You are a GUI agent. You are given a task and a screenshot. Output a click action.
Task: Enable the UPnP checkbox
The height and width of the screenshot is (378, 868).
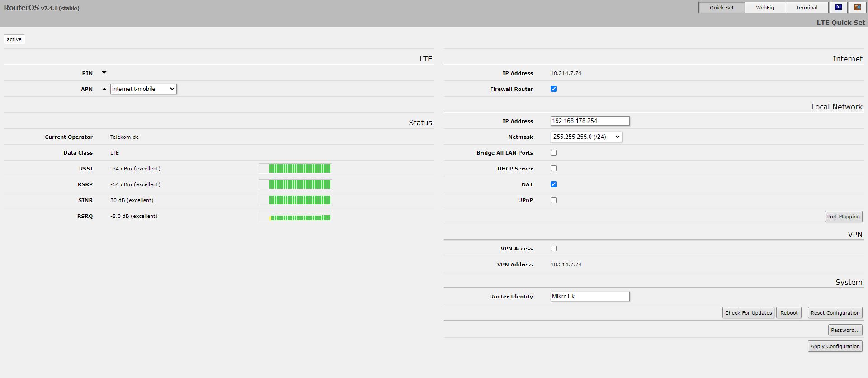[x=553, y=200]
